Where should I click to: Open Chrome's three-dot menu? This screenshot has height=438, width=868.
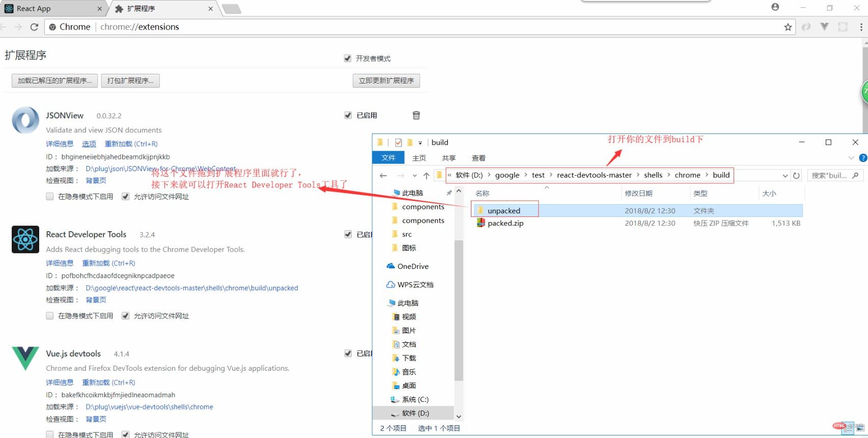pyautogui.click(x=861, y=27)
